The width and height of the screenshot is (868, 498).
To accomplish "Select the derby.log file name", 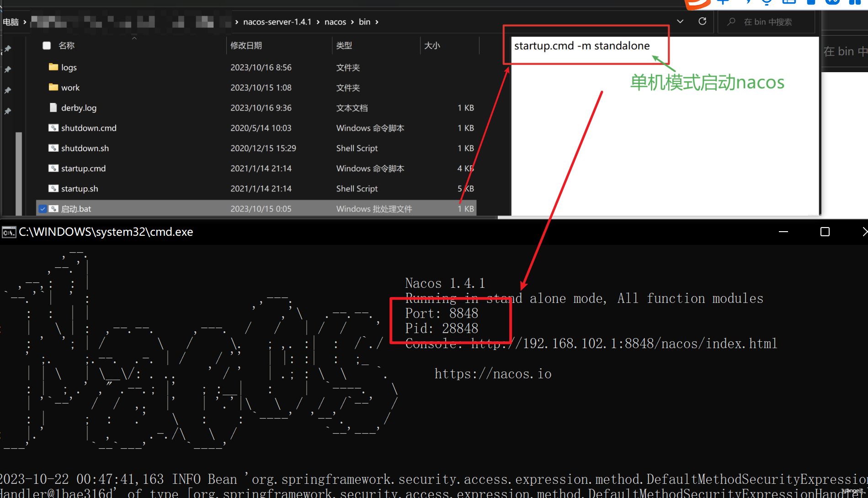I will [79, 108].
